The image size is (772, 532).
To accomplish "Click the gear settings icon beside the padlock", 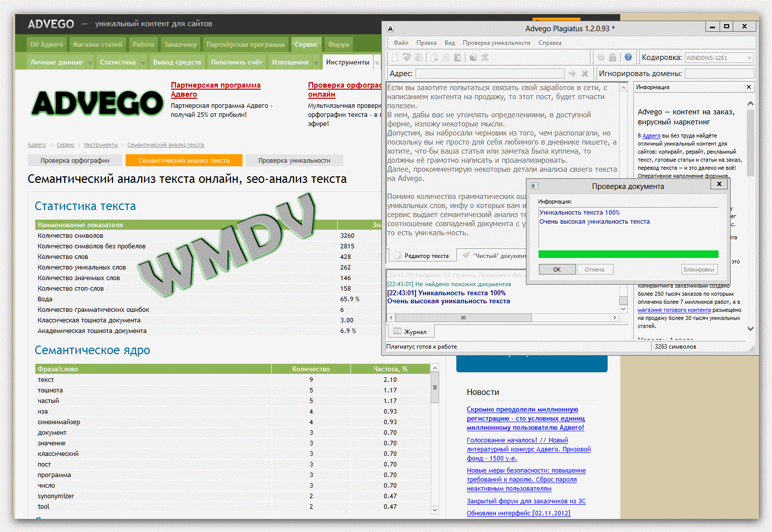I will (x=601, y=57).
